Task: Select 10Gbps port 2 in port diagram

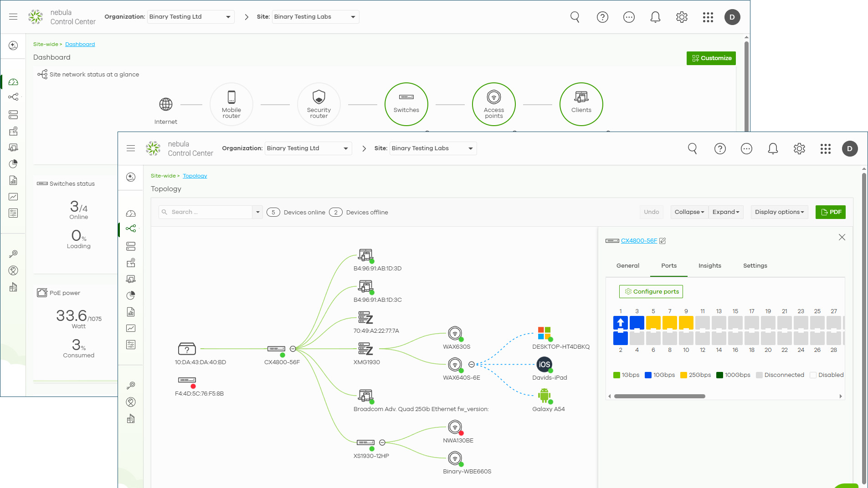Action: pyautogui.click(x=621, y=338)
